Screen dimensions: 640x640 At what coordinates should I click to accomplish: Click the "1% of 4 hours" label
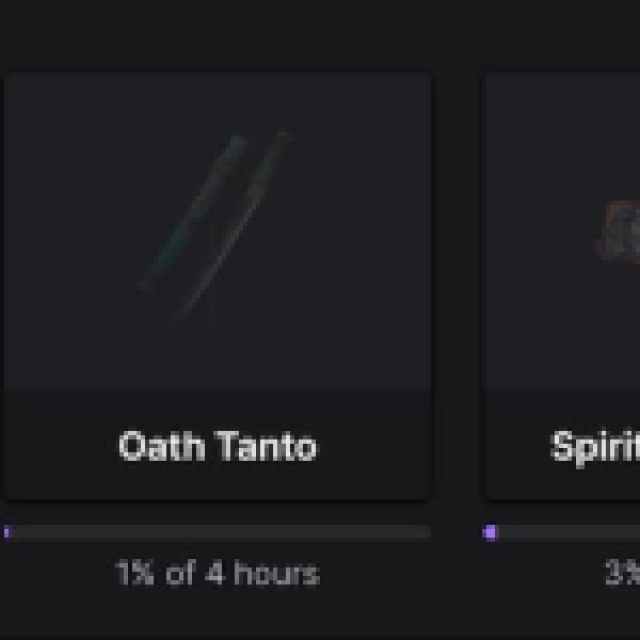click(217, 574)
